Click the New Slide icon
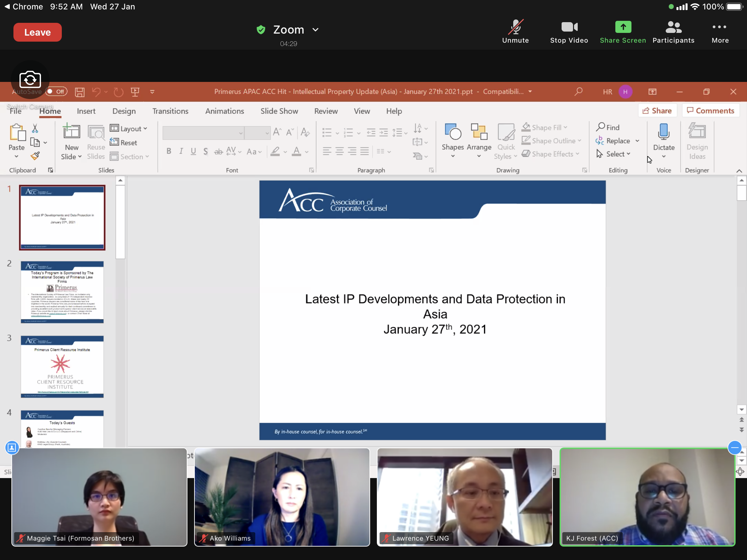This screenshot has height=560, width=747. (71, 132)
